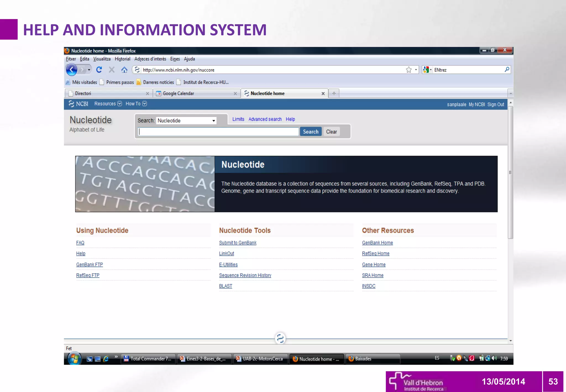Screen dimensions: 566x392
Task: Open GenBank FTP link
Action: coord(90,265)
